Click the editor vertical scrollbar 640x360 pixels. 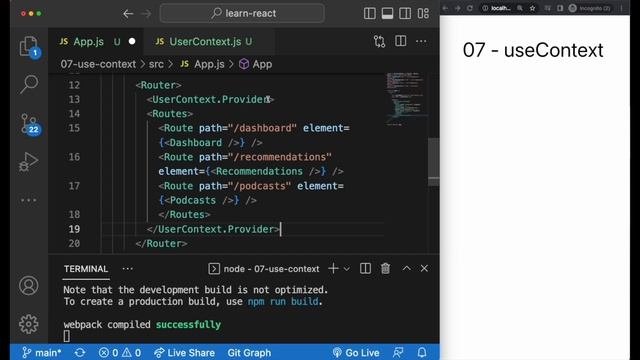coord(433,162)
